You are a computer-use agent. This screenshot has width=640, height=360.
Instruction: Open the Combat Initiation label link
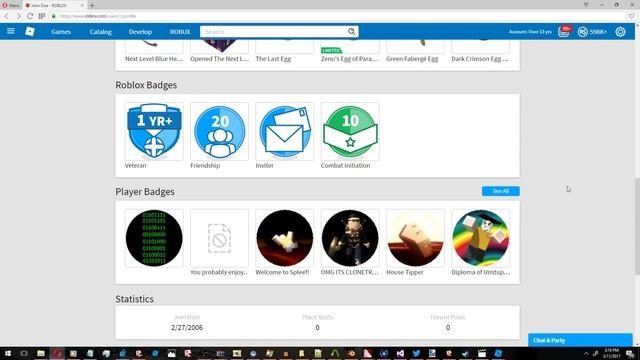(345, 165)
